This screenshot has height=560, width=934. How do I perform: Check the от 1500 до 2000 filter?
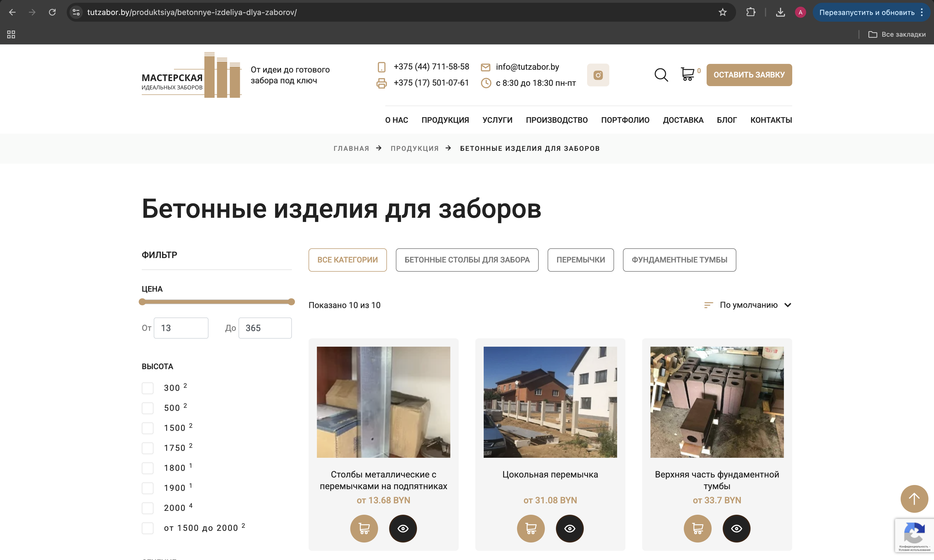click(x=148, y=528)
